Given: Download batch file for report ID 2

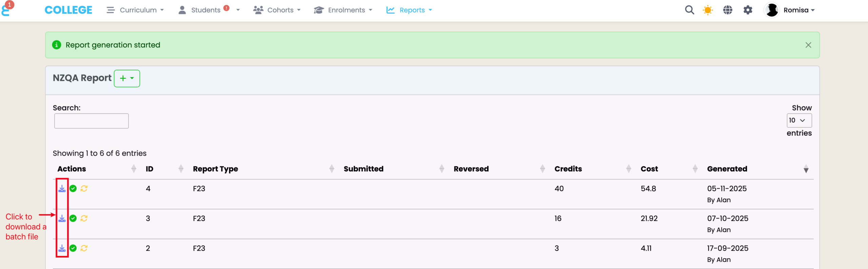Looking at the screenshot, I should click(62, 248).
